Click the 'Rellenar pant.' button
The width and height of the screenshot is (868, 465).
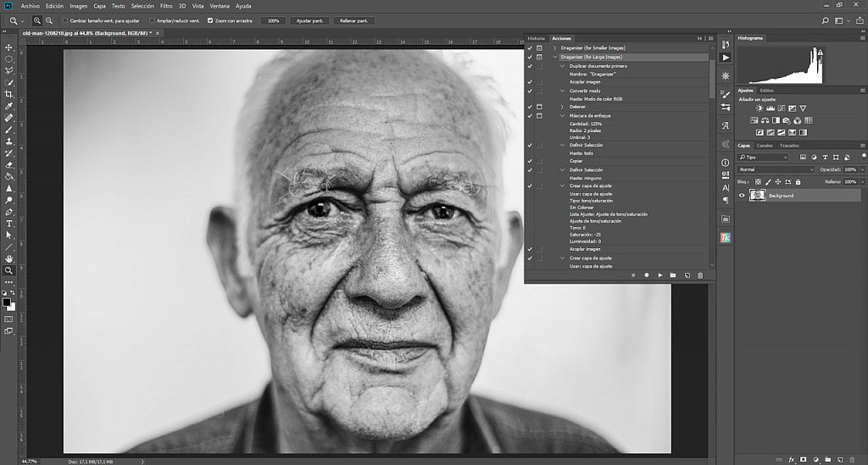tap(353, 19)
